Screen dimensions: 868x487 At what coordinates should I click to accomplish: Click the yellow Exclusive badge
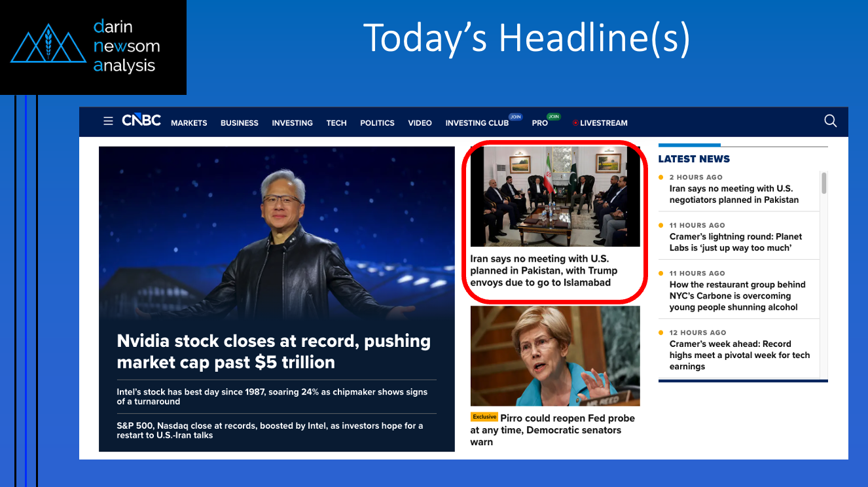pyautogui.click(x=484, y=417)
